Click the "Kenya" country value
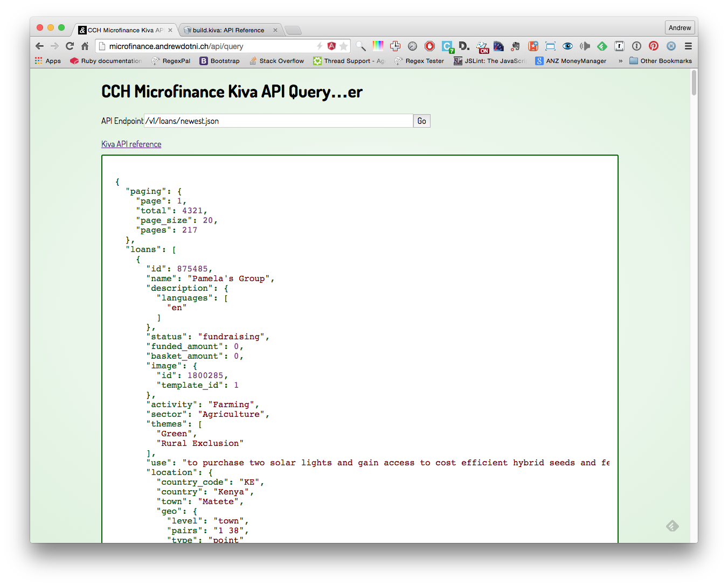This screenshot has width=728, height=586. (231, 492)
